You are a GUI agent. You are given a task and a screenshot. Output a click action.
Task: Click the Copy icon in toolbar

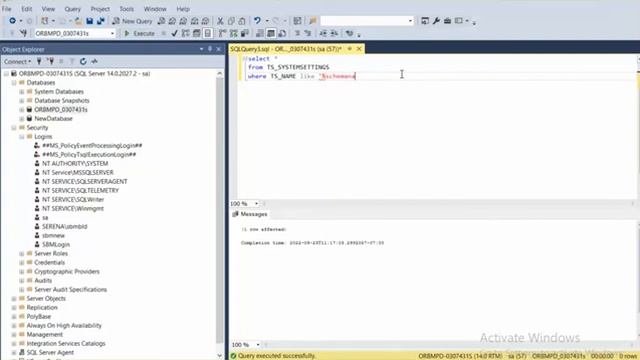231,21
